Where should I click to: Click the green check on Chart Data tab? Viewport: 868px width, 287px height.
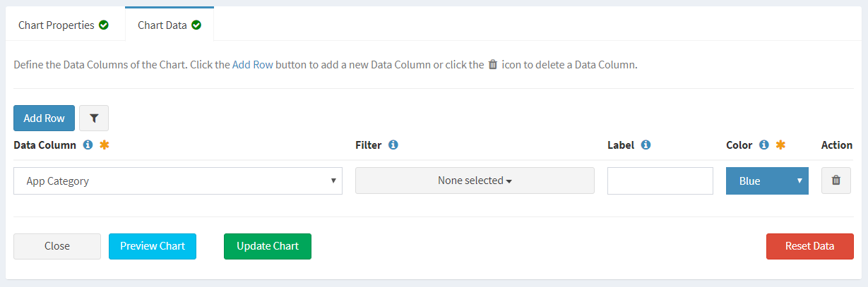click(x=196, y=25)
